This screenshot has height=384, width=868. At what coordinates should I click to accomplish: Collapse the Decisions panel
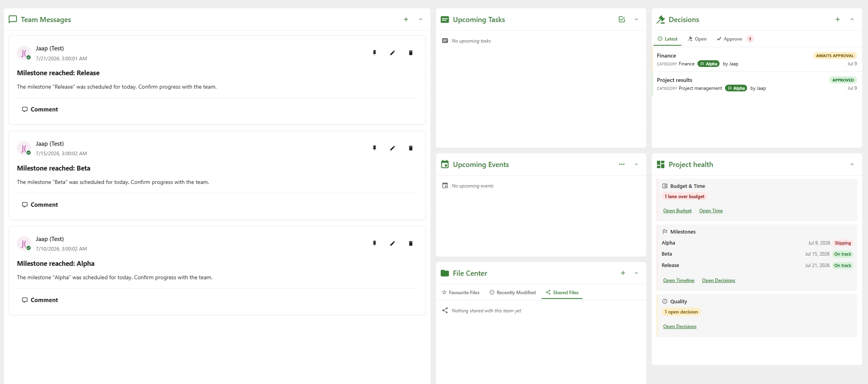852,19
